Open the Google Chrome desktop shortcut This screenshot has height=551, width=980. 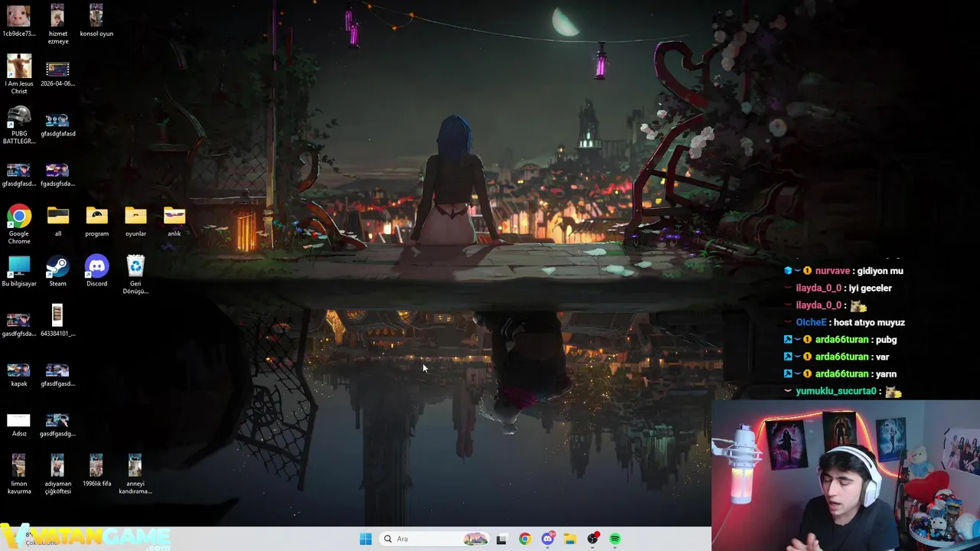point(19,224)
